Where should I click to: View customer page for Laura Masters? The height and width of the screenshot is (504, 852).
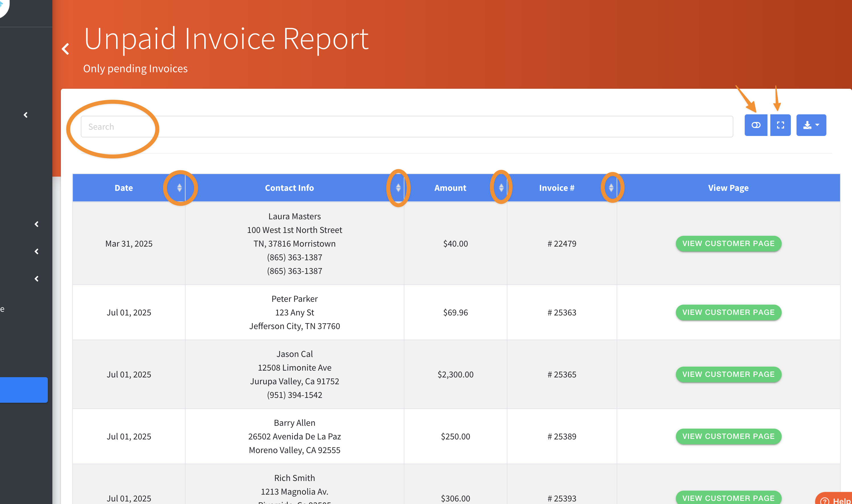coord(728,243)
